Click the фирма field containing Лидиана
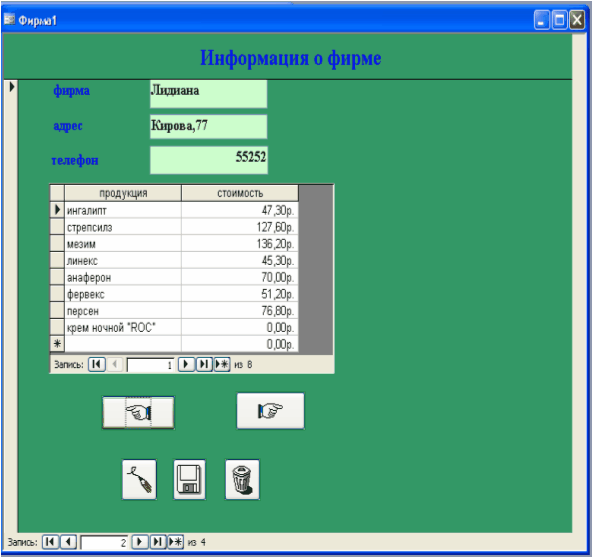The height and width of the screenshot is (557, 593). click(x=208, y=94)
